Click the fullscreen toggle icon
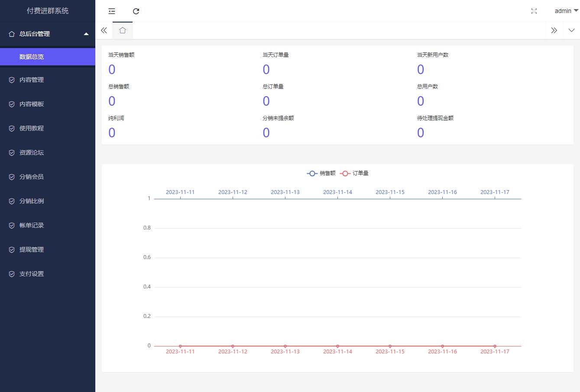The width and height of the screenshot is (580, 392). (x=534, y=11)
